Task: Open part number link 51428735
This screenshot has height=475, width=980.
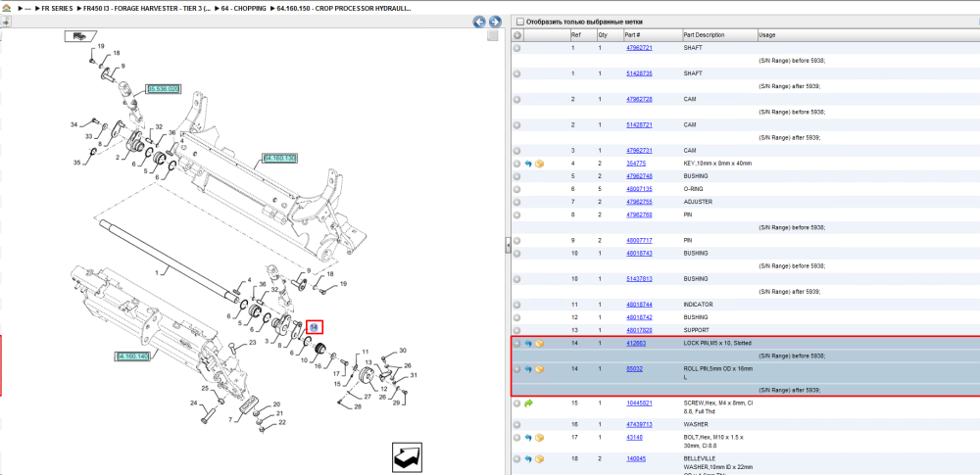Action: pyautogui.click(x=639, y=73)
